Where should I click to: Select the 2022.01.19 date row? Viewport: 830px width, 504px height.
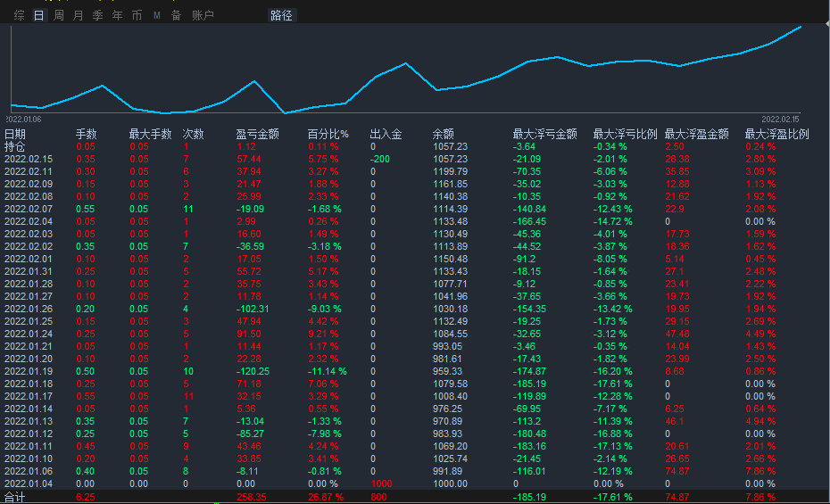click(29, 371)
